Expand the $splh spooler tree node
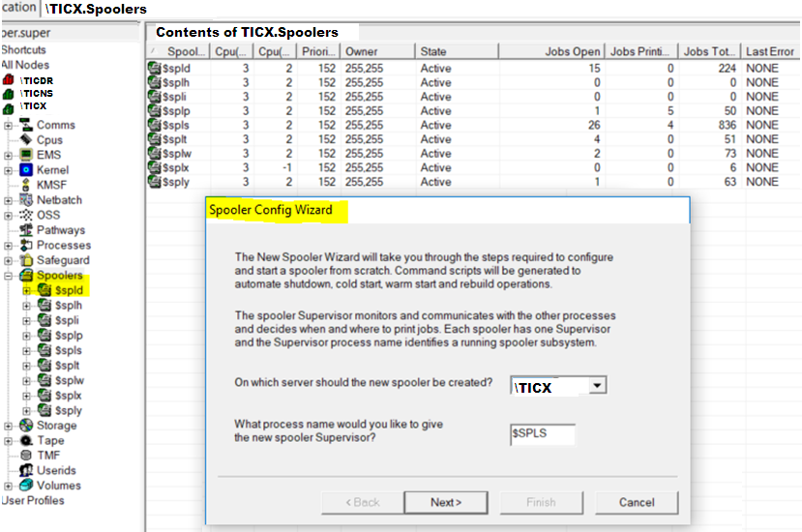The height and width of the screenshot is (532, 802). tap(26, 306)
